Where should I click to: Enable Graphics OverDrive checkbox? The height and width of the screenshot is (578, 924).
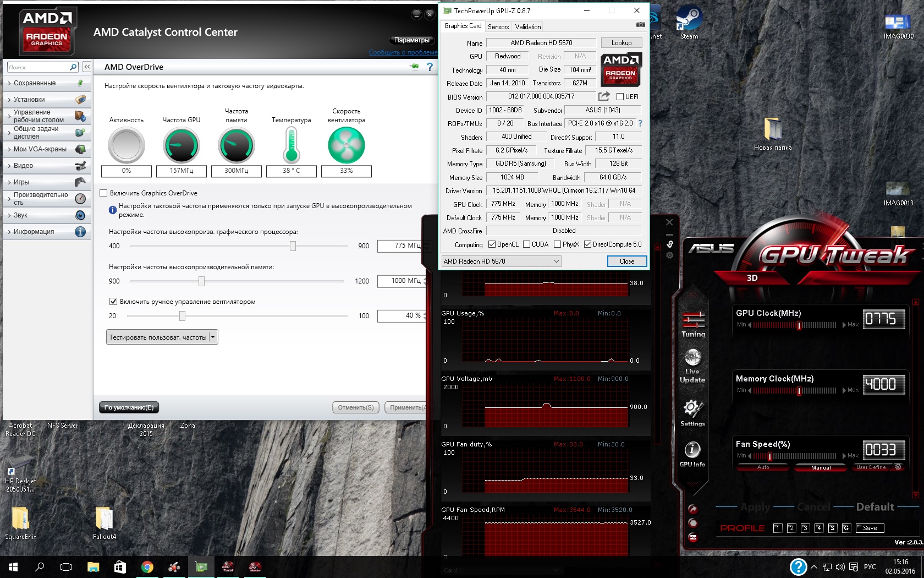tap(103, 193)
